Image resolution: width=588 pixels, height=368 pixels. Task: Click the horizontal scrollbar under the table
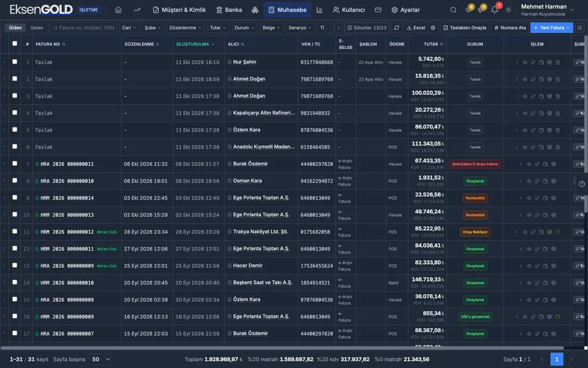point(282,348)
